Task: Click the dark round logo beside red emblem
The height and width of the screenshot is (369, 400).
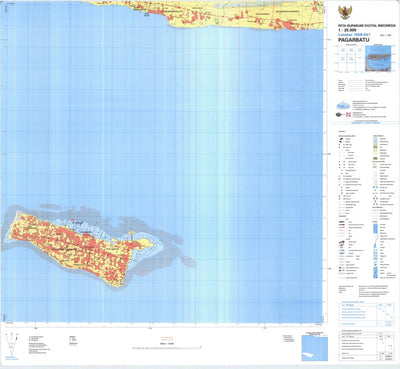Action: click(x=339, y=114)
